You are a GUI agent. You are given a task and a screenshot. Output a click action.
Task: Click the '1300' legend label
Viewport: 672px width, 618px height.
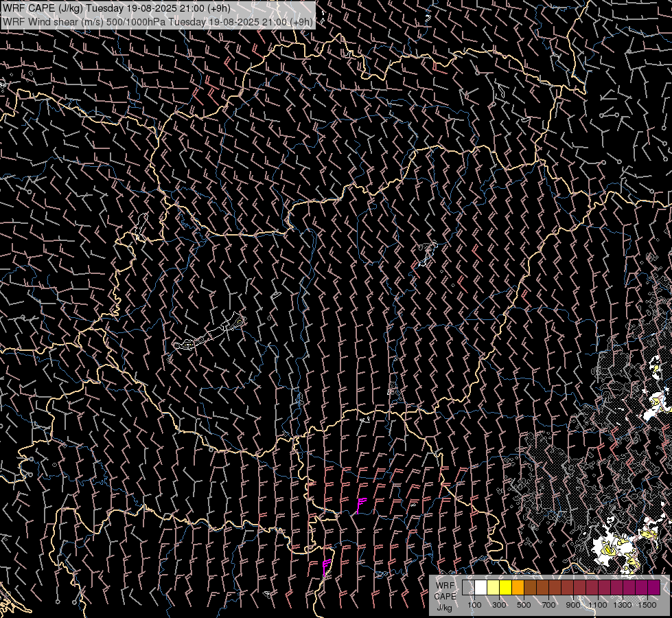623,605
